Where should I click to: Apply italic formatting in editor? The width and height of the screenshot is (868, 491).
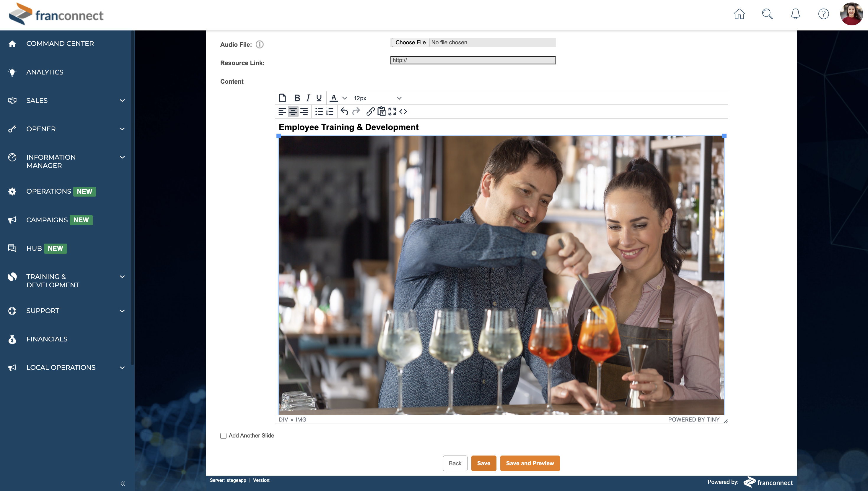tap(308, 98)
